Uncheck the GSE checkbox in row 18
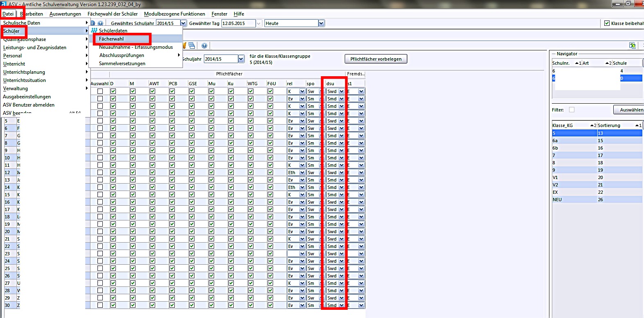The height and width of the screenshot is (318, 644). point(192,217)
